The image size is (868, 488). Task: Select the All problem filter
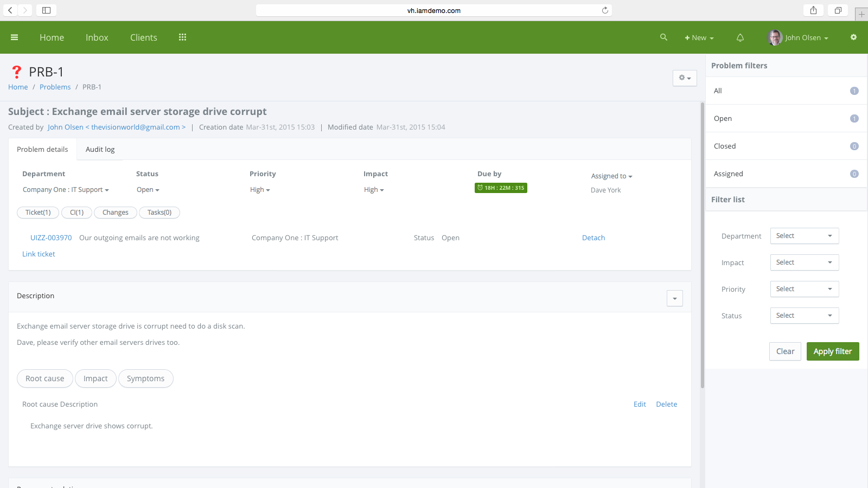(x=786, y=91)
